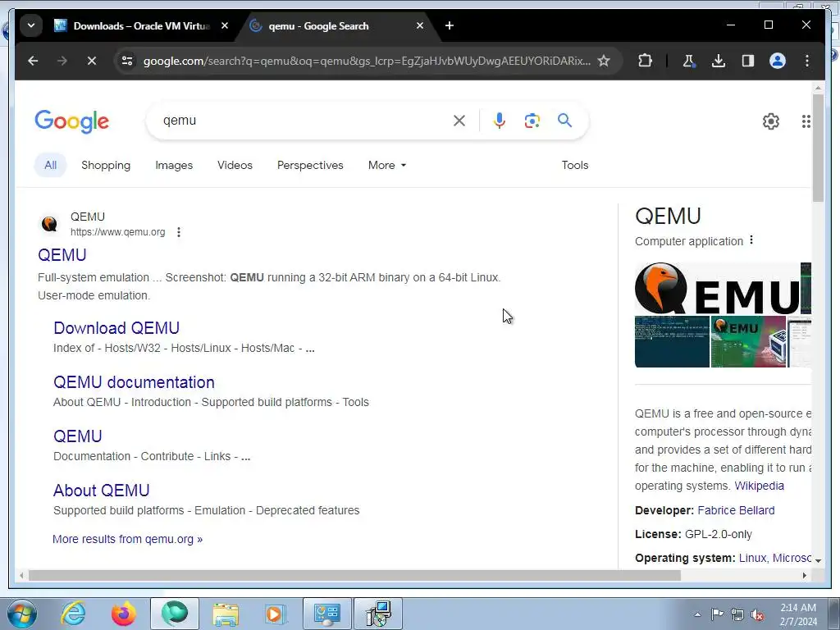The width and height of the screenshot is (840, 630).
Task: Close the qemu - Google Search tab
Action: [x=420, y=25]
